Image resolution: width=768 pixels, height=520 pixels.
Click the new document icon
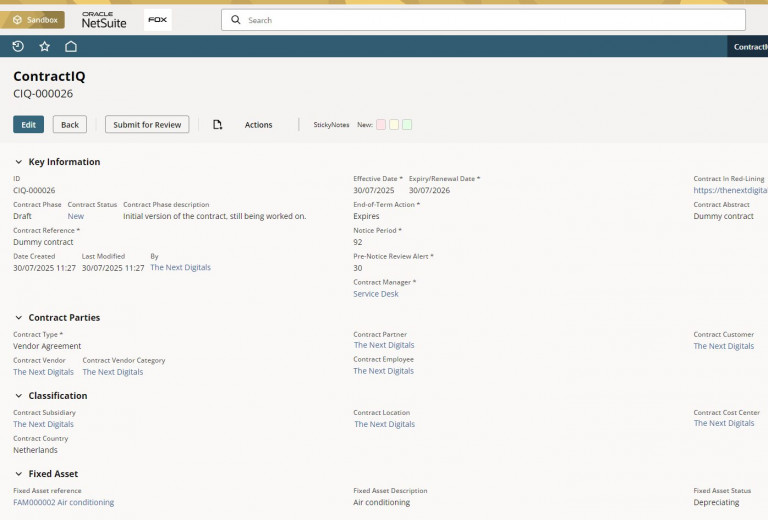(x=217, y=125)
